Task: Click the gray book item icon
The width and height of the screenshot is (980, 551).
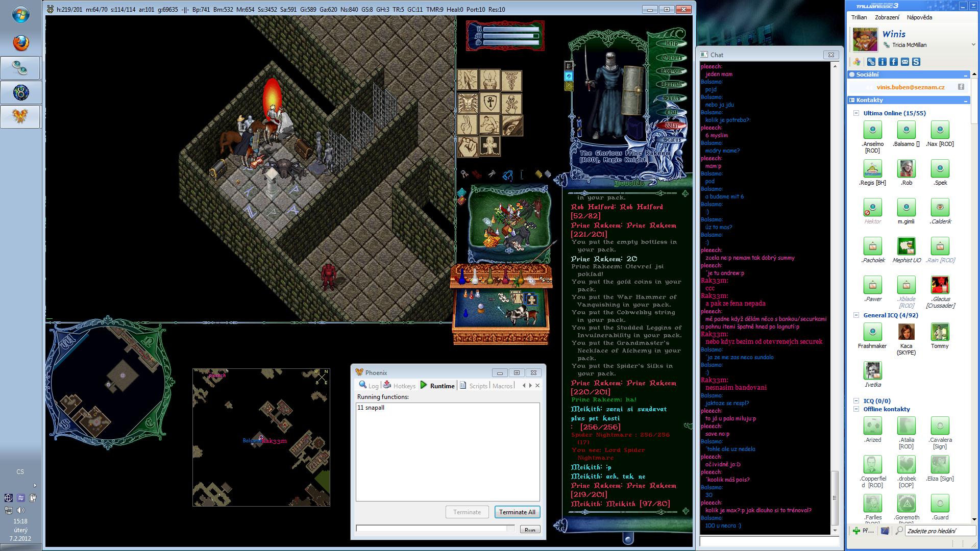Action: [547, 174]
